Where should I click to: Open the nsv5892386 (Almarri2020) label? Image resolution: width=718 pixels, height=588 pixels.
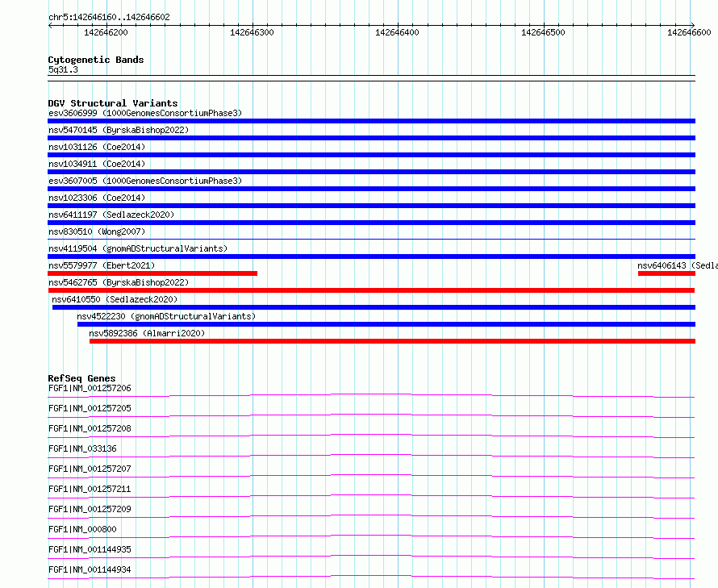click(x=147, y=333)
